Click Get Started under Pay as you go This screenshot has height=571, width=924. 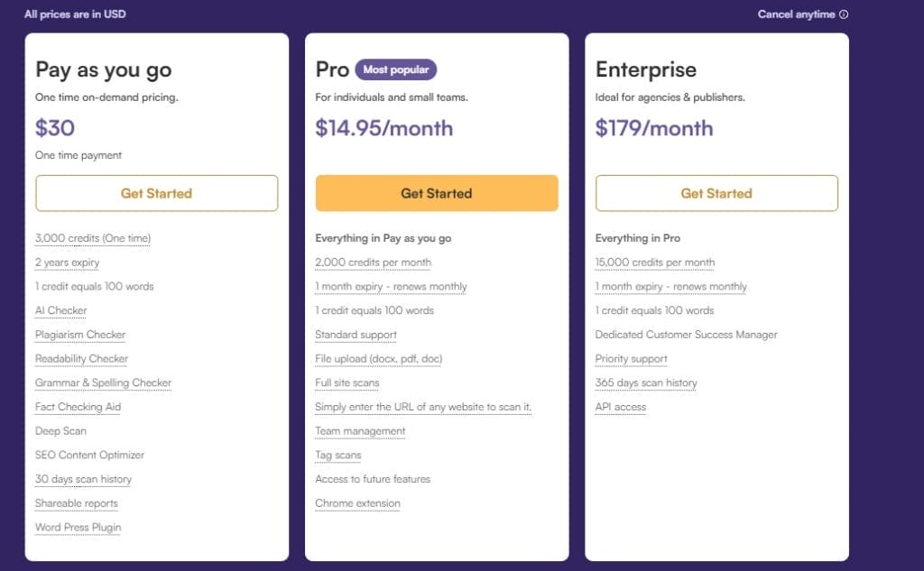click(156, 193)
